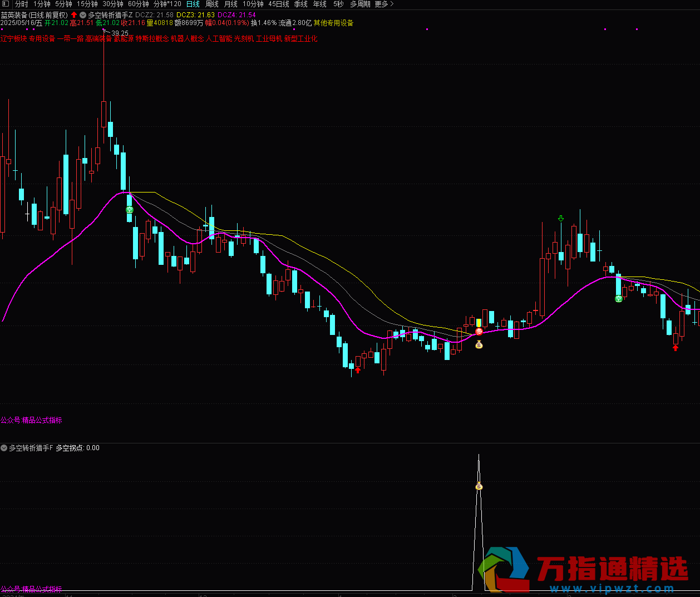Click the DCZ3: 21.63 value

pos(195,15)
